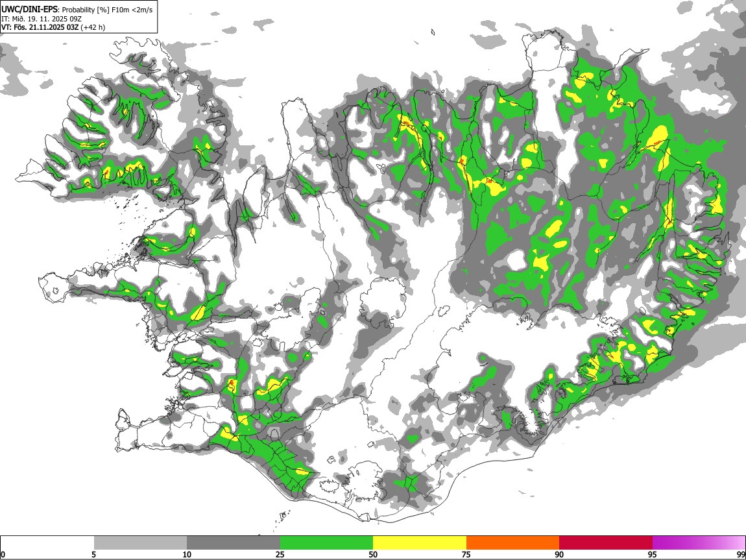
Task: Click the dark red 90-95 legend swatch
Action: pos(606,542)
